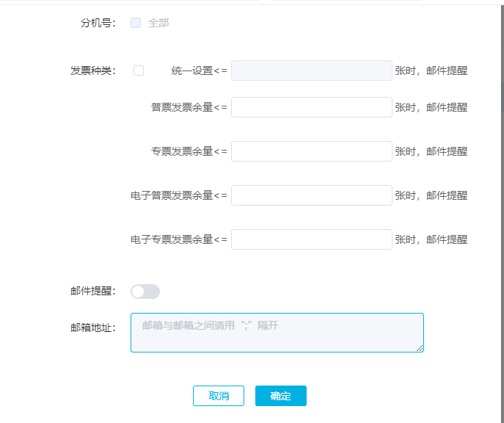
Task: Click the 全部 label text
Action: pos(158,23)
